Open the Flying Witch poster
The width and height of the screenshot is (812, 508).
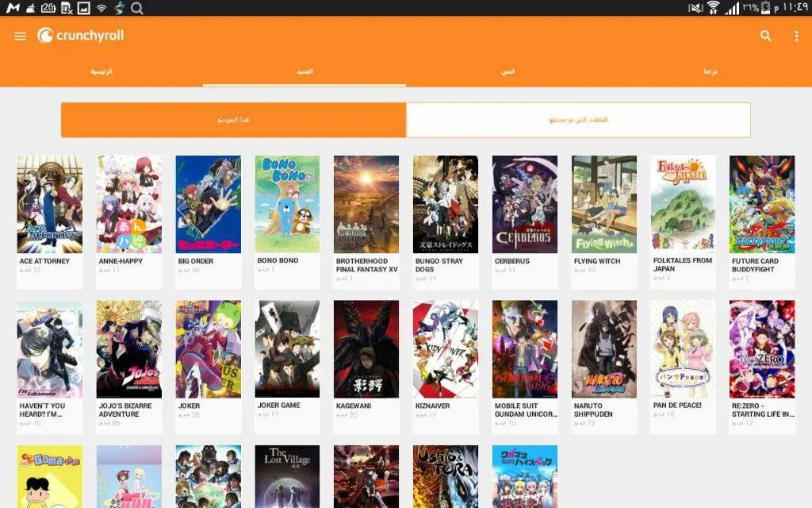pos(604,204)
